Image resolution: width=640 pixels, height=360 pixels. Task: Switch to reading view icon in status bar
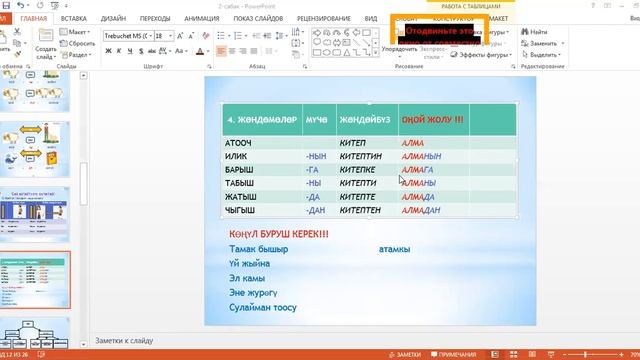pyautogui.click(x=532, y=354)
